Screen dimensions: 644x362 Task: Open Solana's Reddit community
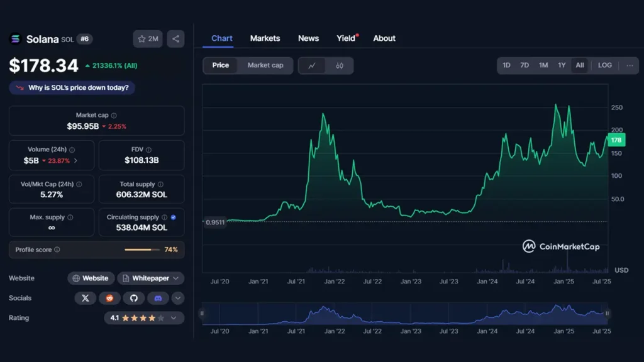tap(109, 298)
